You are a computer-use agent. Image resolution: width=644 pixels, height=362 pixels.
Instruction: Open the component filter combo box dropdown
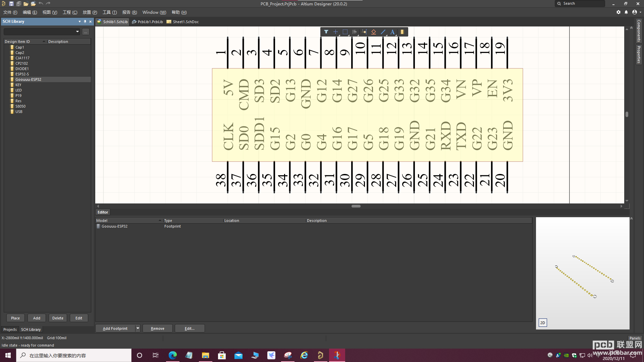pyautogui.click(x=77, y=32)
